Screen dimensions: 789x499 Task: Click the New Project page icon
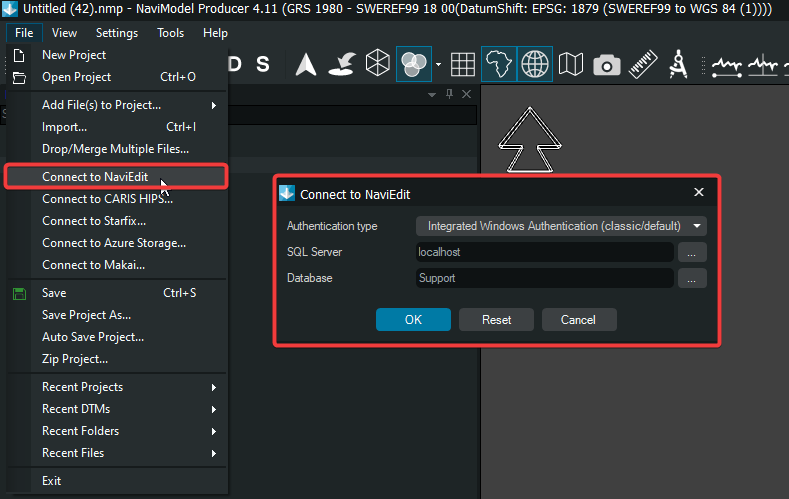tap(19, 55)
